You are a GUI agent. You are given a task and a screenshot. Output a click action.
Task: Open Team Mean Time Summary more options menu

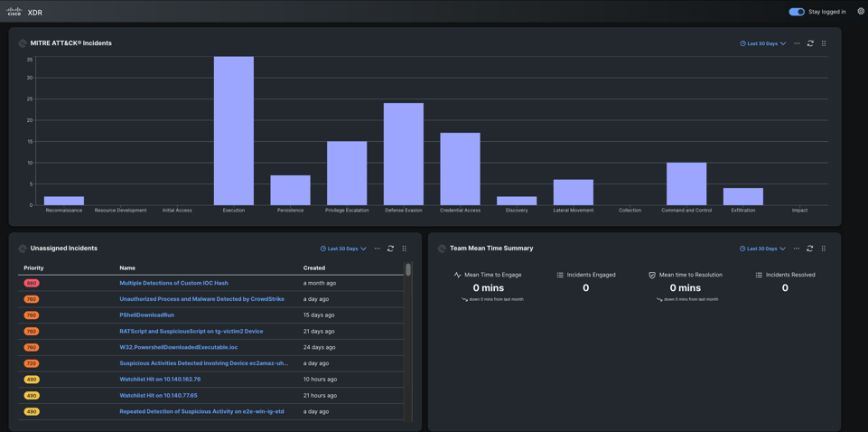(x=797, y=249)
